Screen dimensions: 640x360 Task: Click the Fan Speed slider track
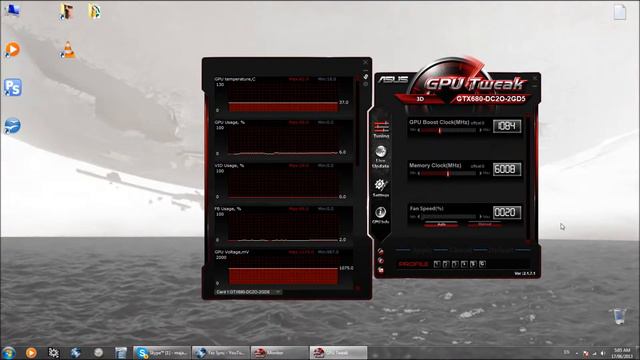pos(449,217)
